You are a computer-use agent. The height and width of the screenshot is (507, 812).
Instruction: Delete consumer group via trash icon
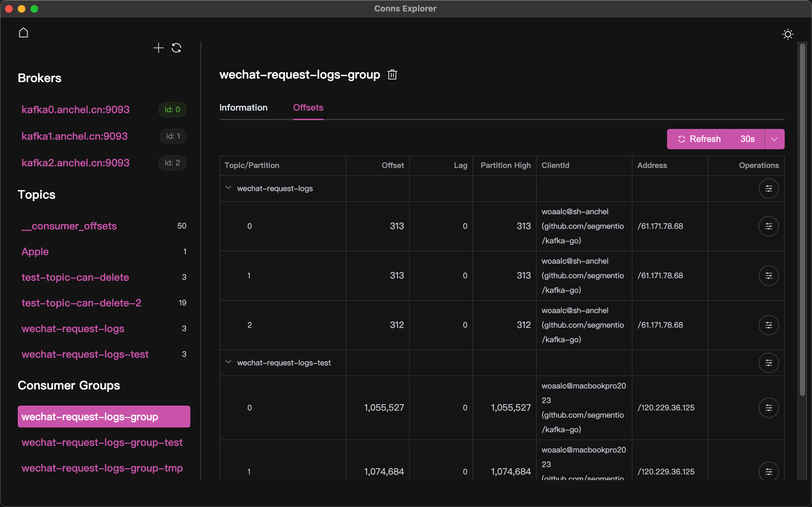point(392,74)
